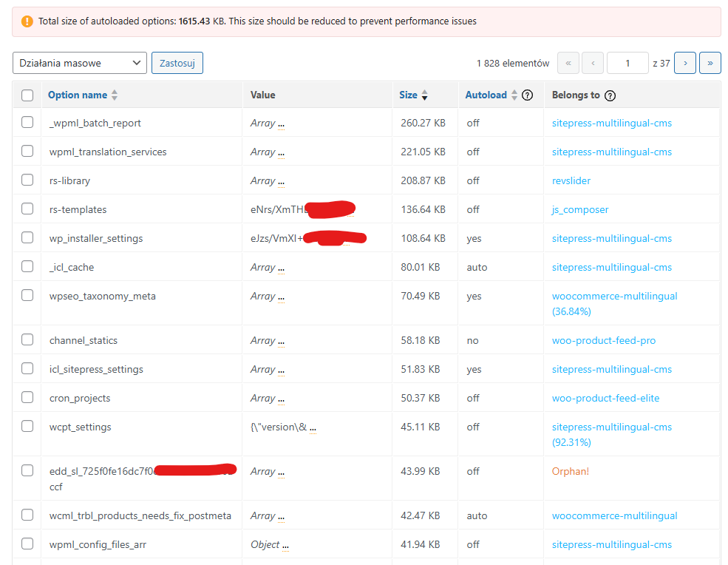
Task: Open the revslider plugin link
Action: (x=571, y=180)
